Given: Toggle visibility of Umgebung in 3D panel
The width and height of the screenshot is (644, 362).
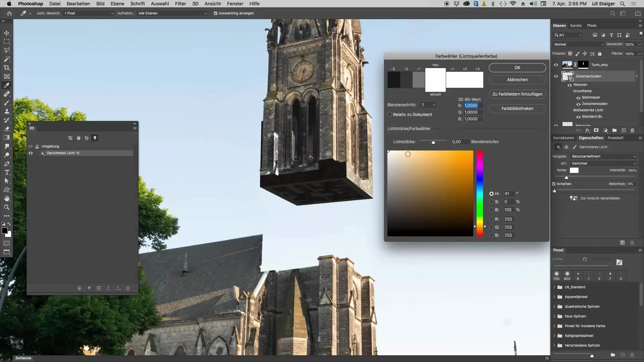Looking at the screenshot, I should pyautogui.click(x=31, y=146).
